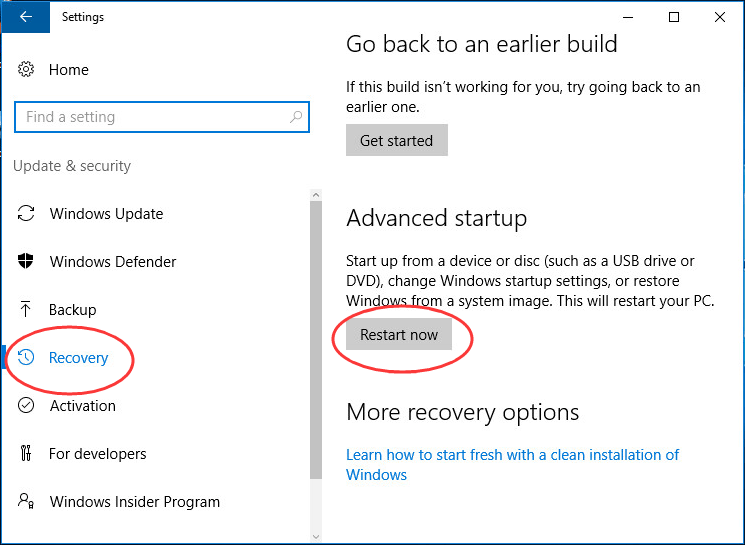Select Windows Defender in the sidebar
This screenshot has height=545, width=745.
(x=113, y=262)
